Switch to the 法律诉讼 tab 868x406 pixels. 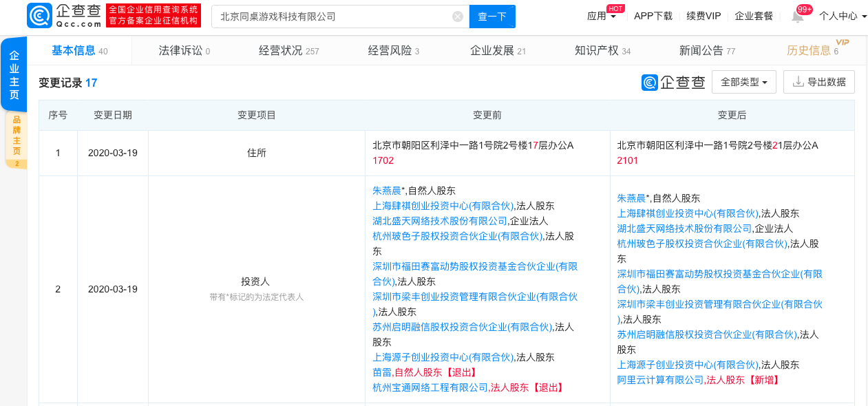point(184,50)
